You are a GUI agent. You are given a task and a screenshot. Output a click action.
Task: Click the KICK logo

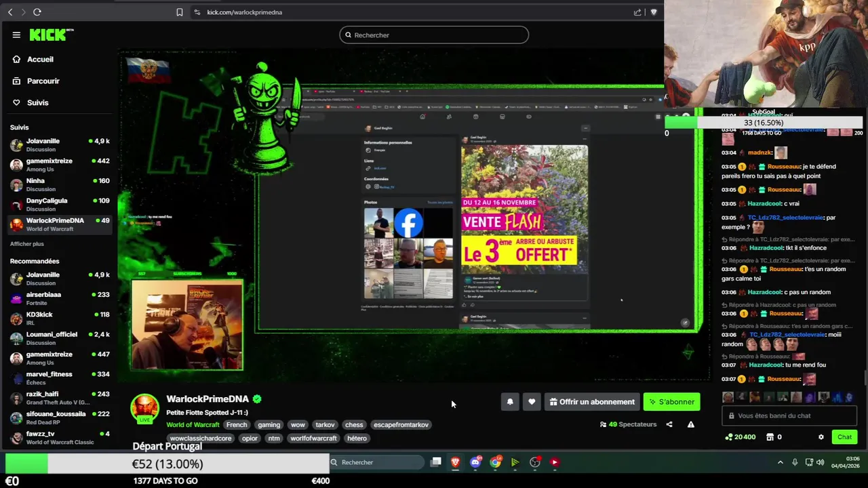pos(51,35)
